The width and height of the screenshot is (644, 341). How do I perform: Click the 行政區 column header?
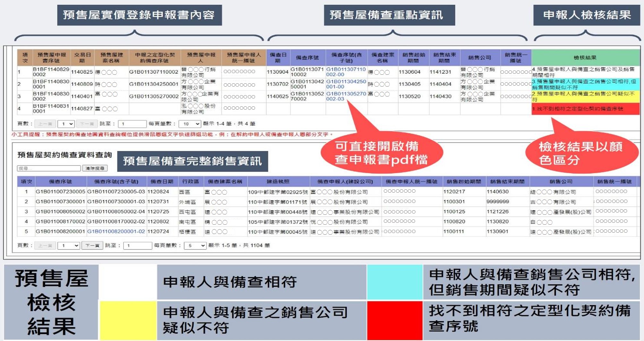(x=191, y=181)
